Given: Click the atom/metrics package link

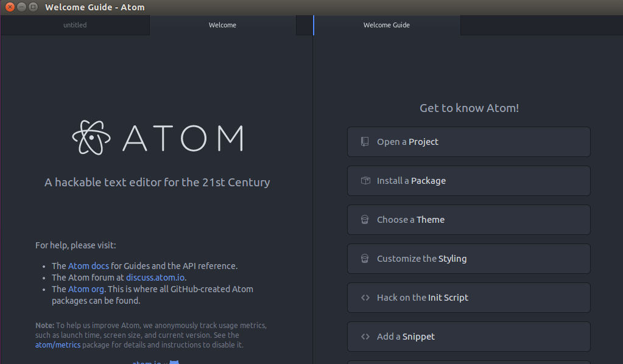Looking at the screenshot, I should point(58,345).
